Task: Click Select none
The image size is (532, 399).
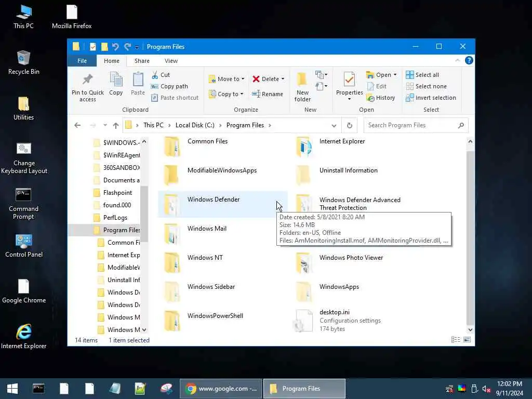Action: [x=427, y=86]
